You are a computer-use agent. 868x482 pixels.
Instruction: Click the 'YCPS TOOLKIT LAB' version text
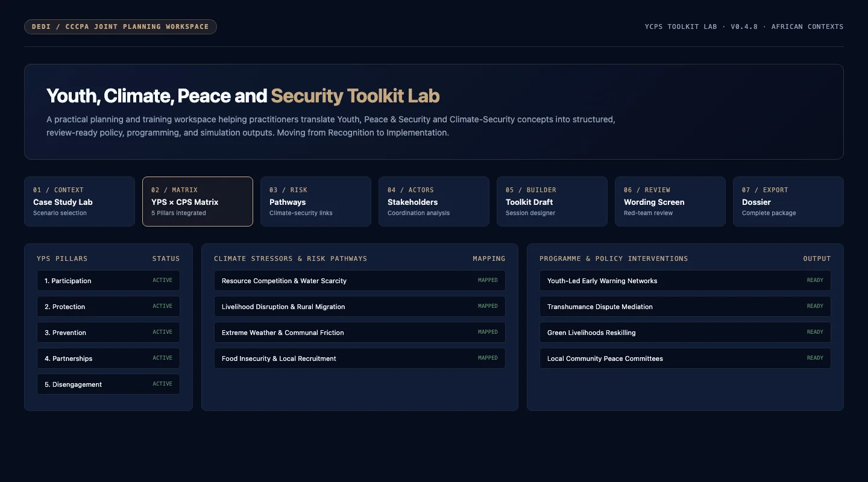tap(744, 27)
